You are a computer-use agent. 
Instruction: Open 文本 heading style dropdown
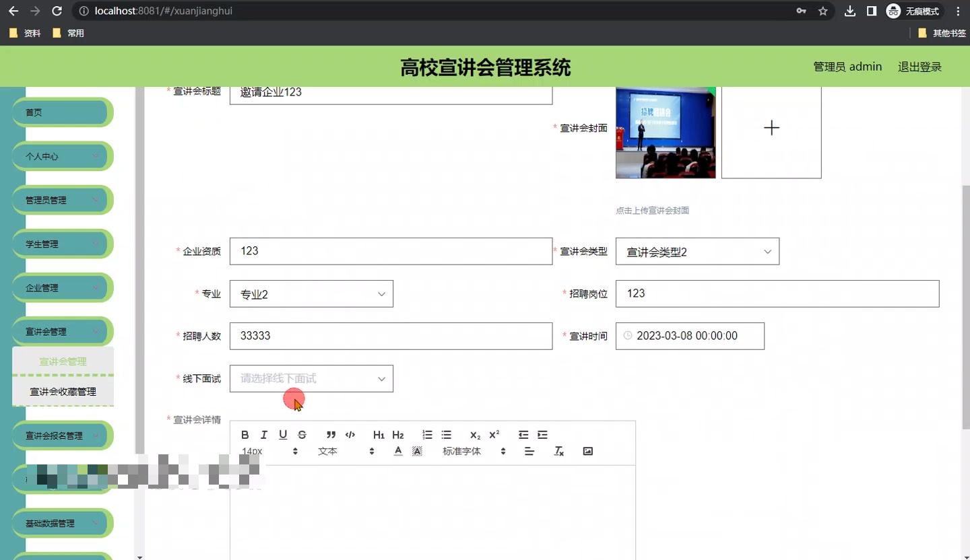tap(346, 451)
